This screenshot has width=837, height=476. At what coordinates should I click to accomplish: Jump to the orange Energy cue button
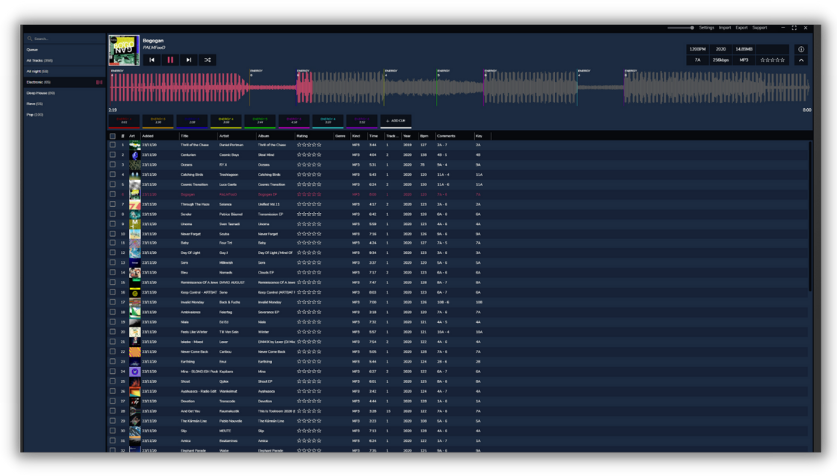pos(158,121)
